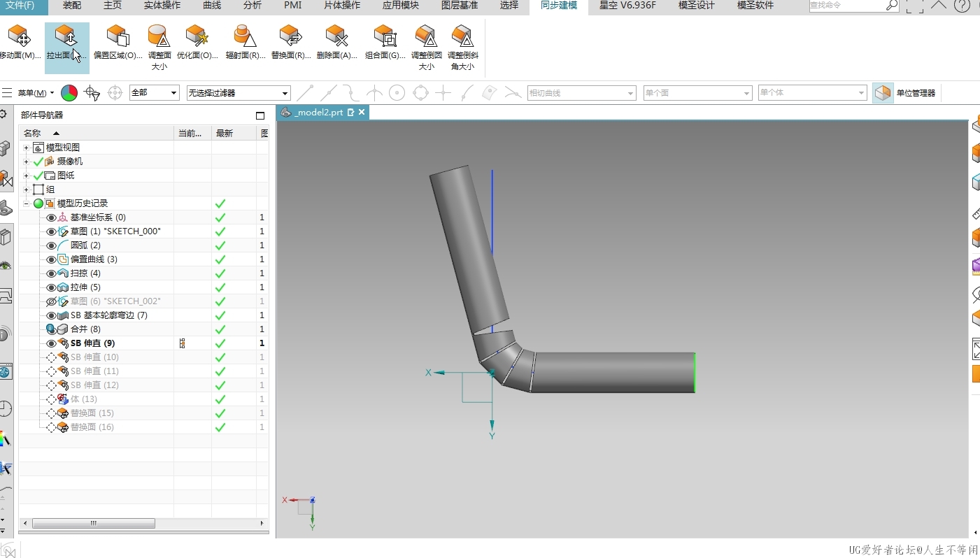Toggle the endpoint snap point icon

click(x=305, y=93)
